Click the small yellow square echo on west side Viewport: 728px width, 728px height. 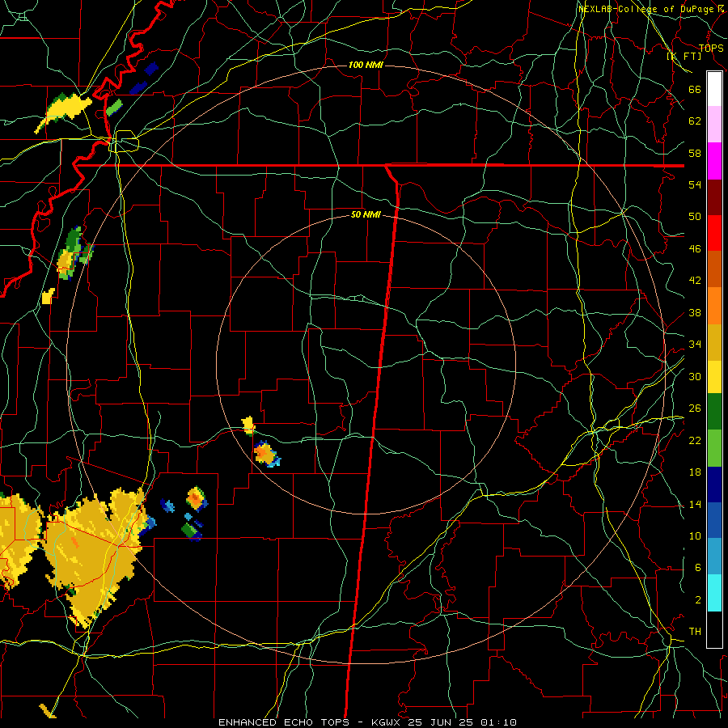pyautogui.click(x=49, y=296)
